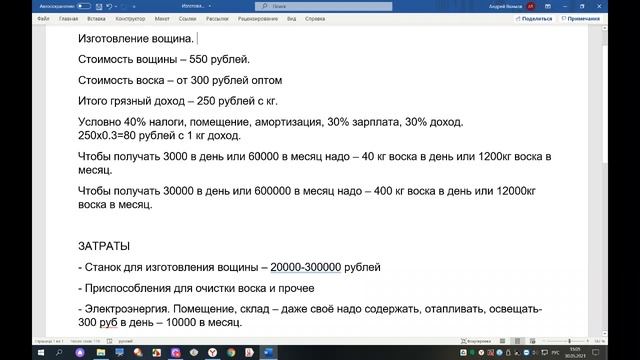The width and height of the screenshot is (640, 360).
Task: Click the proofing check icon in status bar
Action: 109,341
